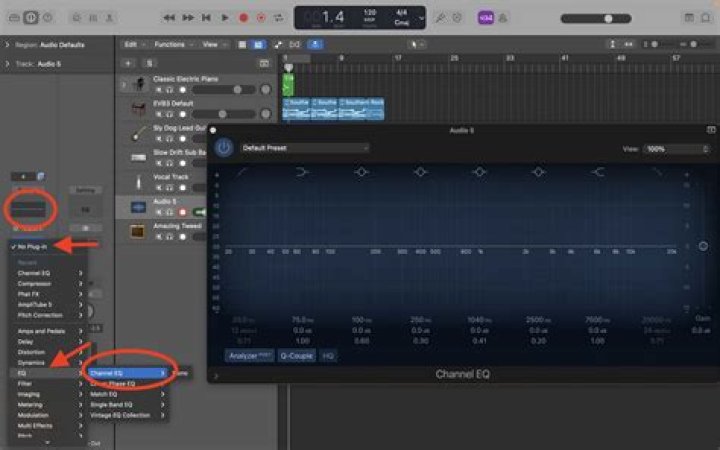Image resolution: width=720 pixels, height=450 pixels.
Task: Open the Edit menu in tracks area
Action: (134, 45)
